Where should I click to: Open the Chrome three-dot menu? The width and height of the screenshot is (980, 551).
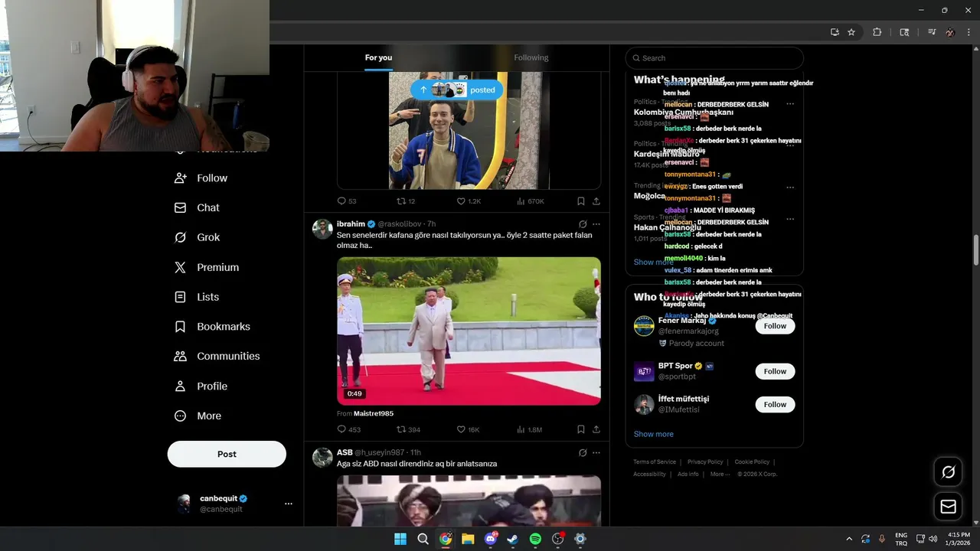click(x=969, y=32)
